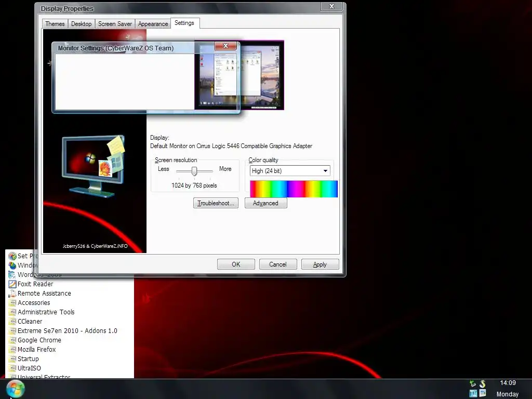532x399 pixels.
Task: Click the Apply button
Action: [x=320, y=264]
